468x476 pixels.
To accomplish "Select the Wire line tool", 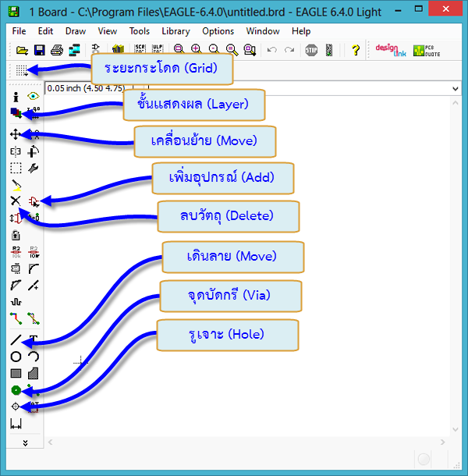I will click(16, 339).
